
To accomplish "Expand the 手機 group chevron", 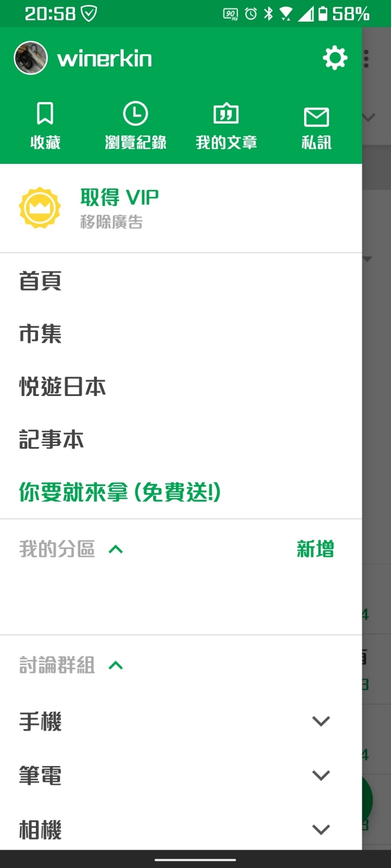I will [x=321, y=721].
